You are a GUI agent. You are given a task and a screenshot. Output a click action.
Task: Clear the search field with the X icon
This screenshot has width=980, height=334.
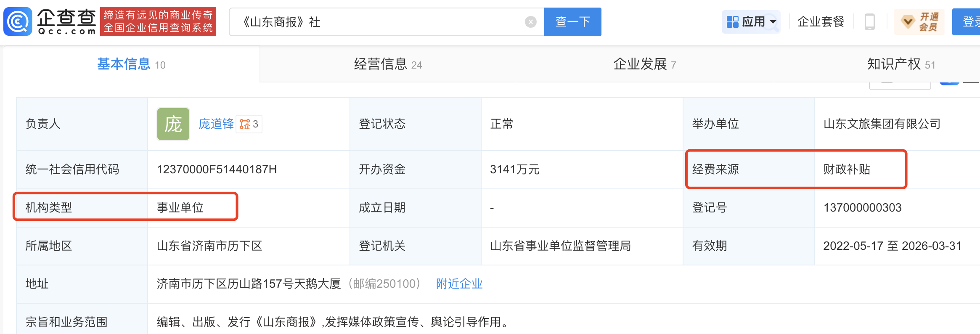click(x=531, y=22)
